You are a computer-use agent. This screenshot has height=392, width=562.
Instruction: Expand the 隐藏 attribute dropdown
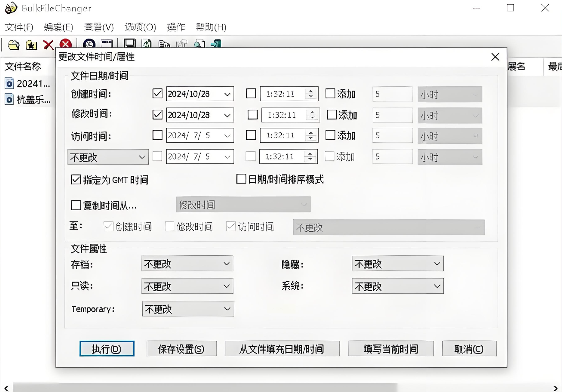[397, 264]
